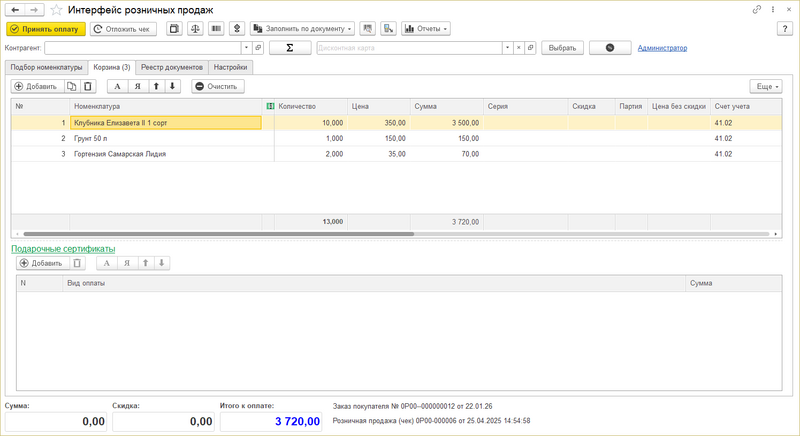This screenshot has height=436, width=800.
Task: Expand the Отчеты dropdown menu
Action: point(426,29)
